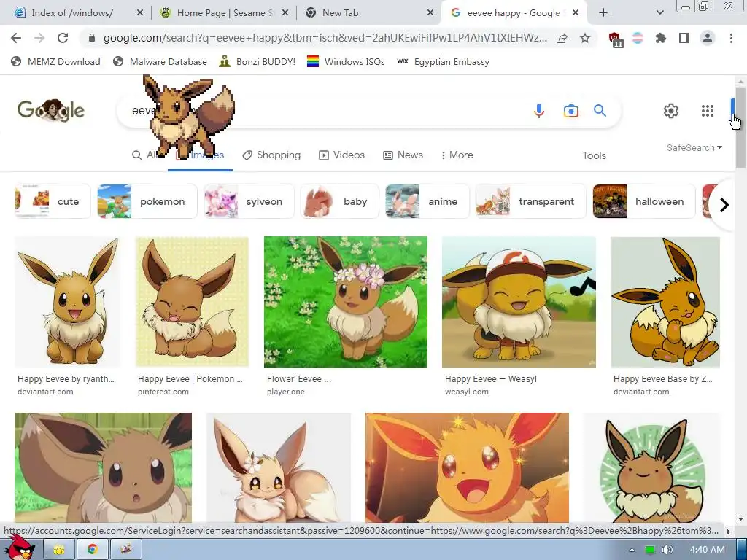
Task: Open the Extensions puzzle-piece menu
Action: tap(661, 38)
